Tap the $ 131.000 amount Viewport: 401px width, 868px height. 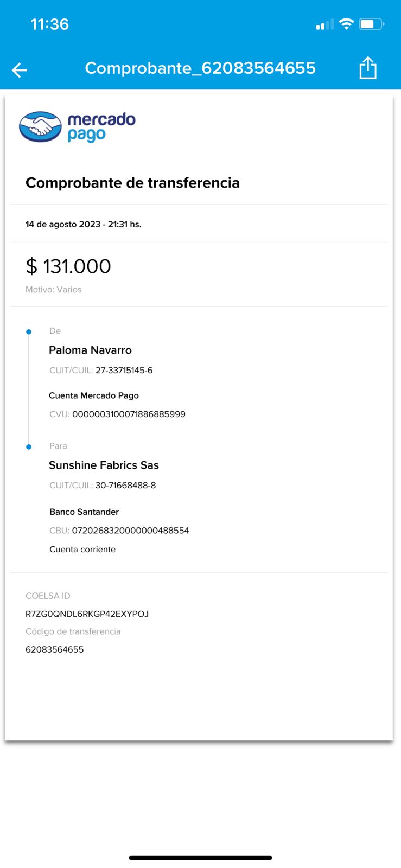68,266
